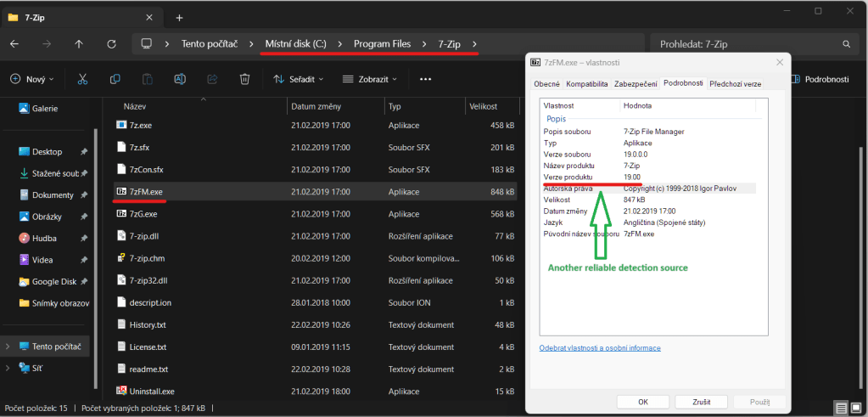Open the Zabezpečení tab
This screenshot has width=868, height=417.
tap(636, 84)
